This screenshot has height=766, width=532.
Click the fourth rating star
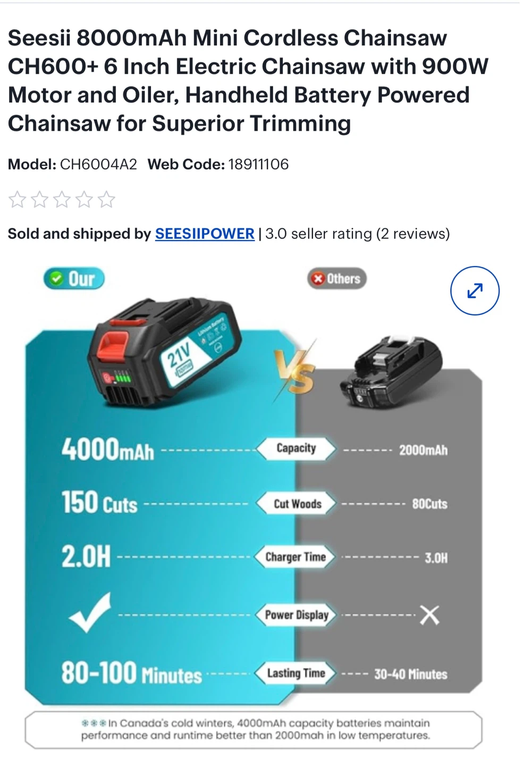[x=85, y=199]
